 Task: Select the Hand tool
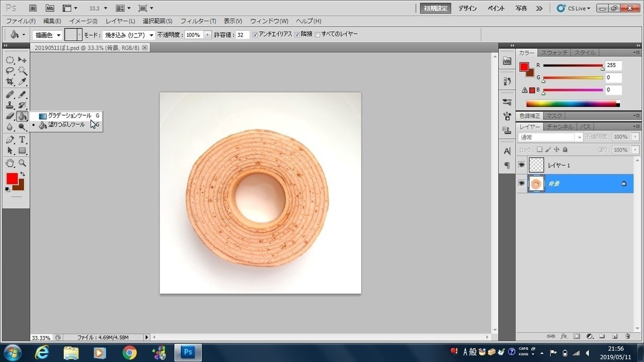pos(10,163)
